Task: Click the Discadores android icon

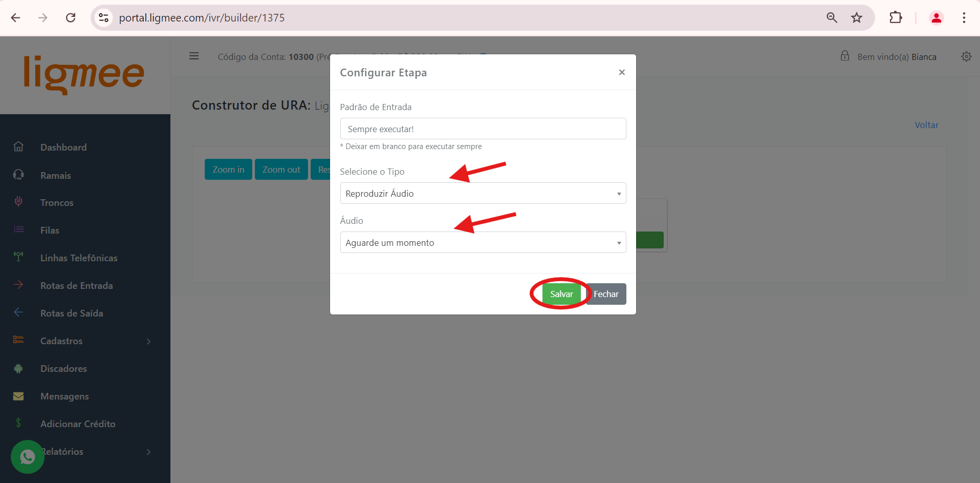Action: point(18,368)
